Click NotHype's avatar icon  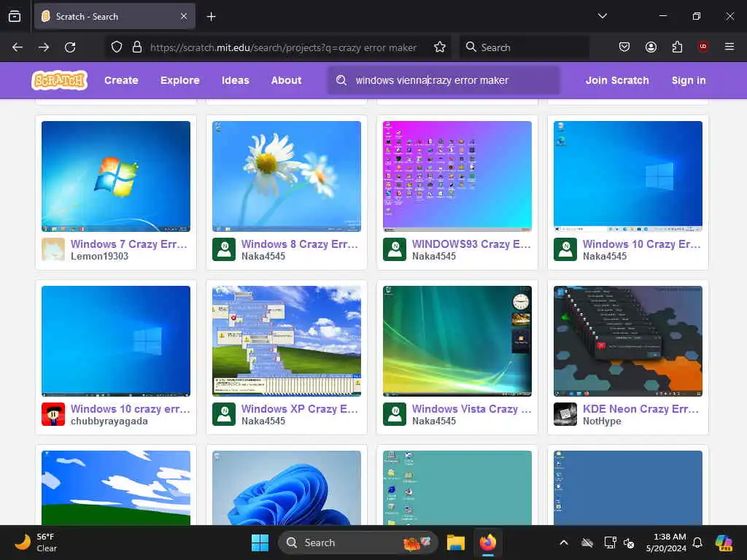coord(565,414)
